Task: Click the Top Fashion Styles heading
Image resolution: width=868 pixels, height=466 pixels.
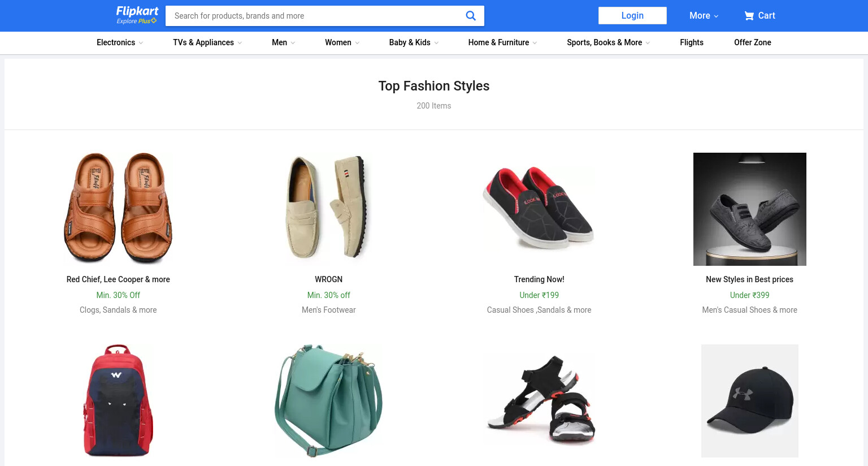Action: (x=434, y=86)
